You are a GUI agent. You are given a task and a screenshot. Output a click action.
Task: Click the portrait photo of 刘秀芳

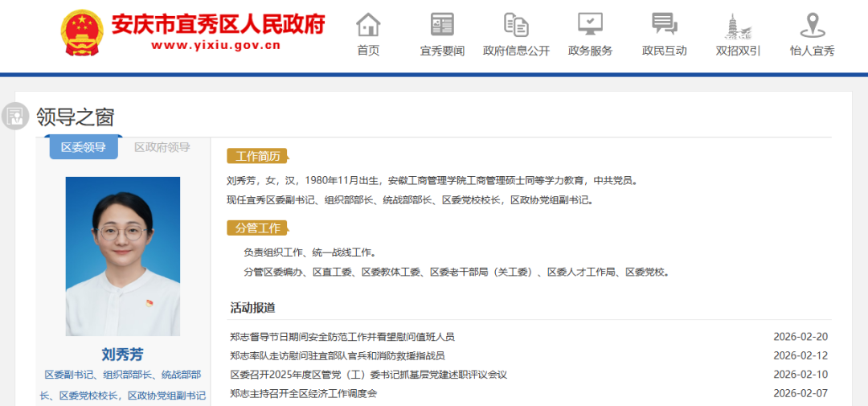pos(123,256)
